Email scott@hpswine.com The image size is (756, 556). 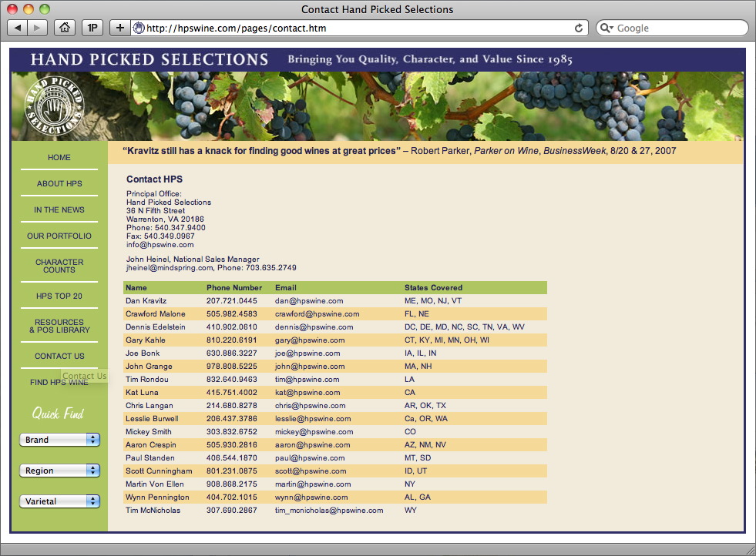pos(311,471)
